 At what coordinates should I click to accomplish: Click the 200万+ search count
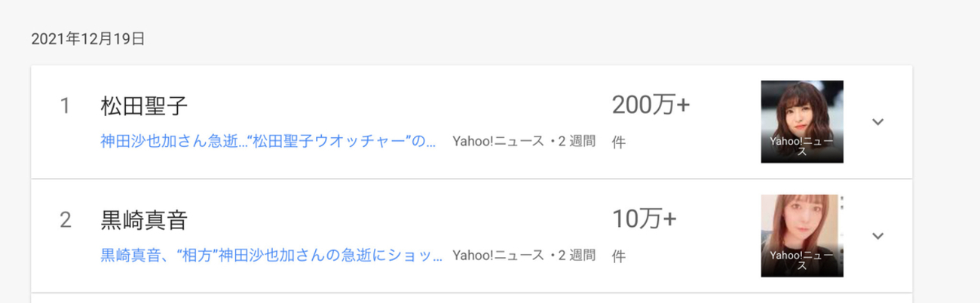click(x=651, y=106)
